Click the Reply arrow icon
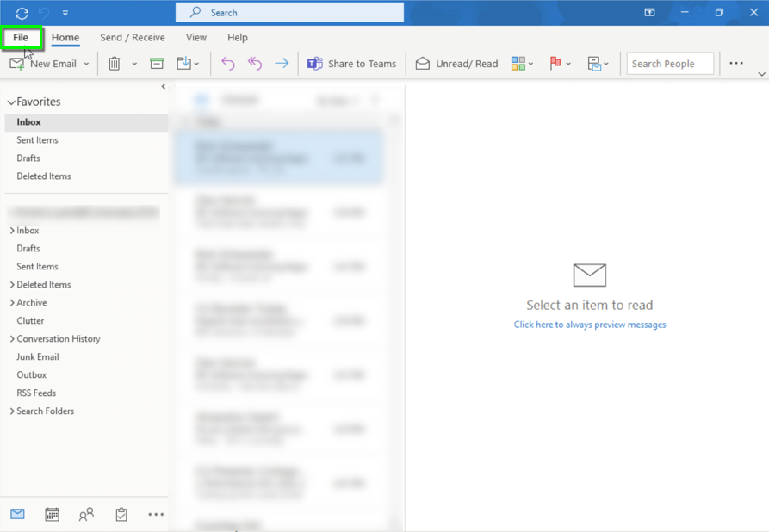769x532 pixels. point(228,63)
